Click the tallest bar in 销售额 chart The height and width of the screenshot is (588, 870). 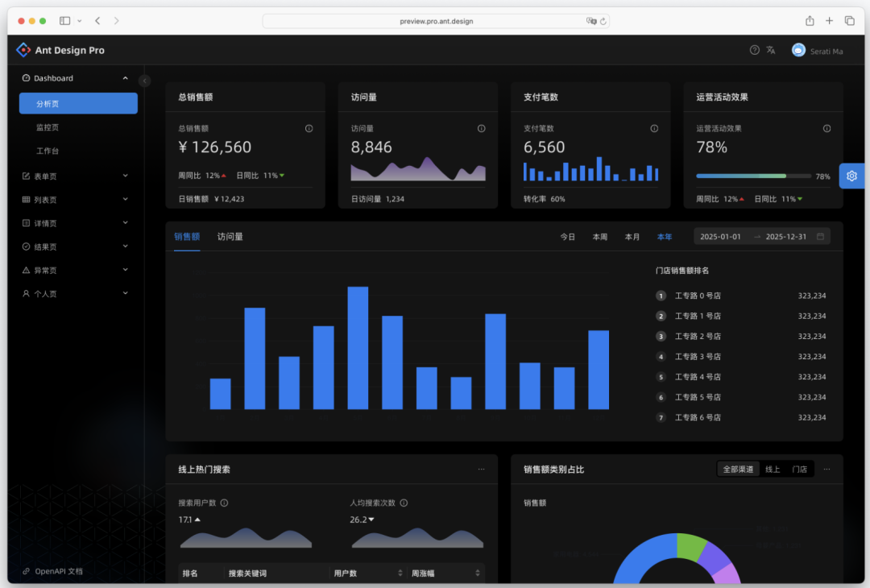click(x=358, y=348)
